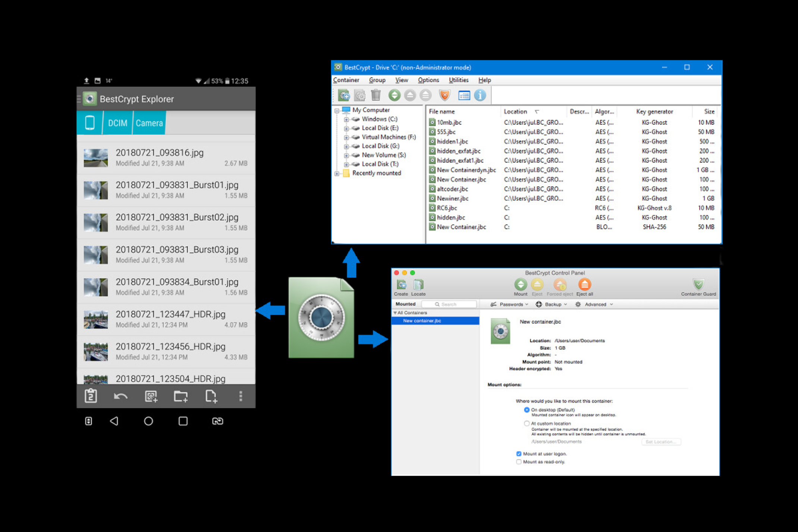Image resolution: width=798 pixels, height=532 pixels.
Task: Tap the three-dot overflow menu in Explorer
Action: tap(241, 396)
